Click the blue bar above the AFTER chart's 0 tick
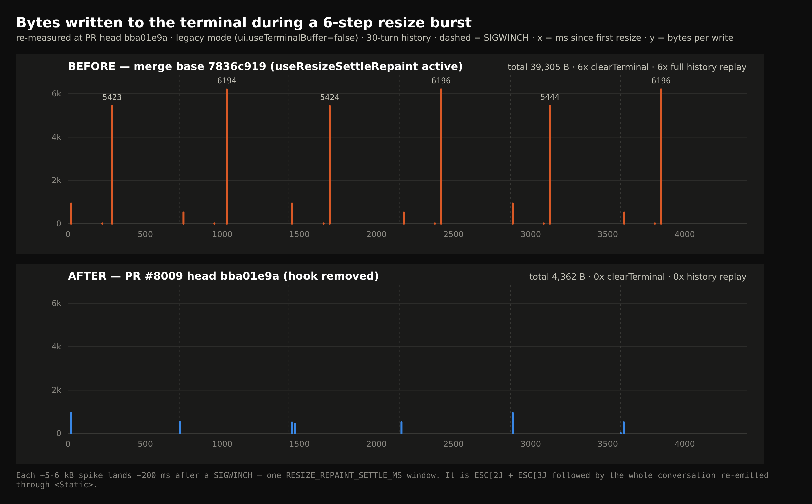The height and width of the screenshot is (504, 812). (71, 423)
